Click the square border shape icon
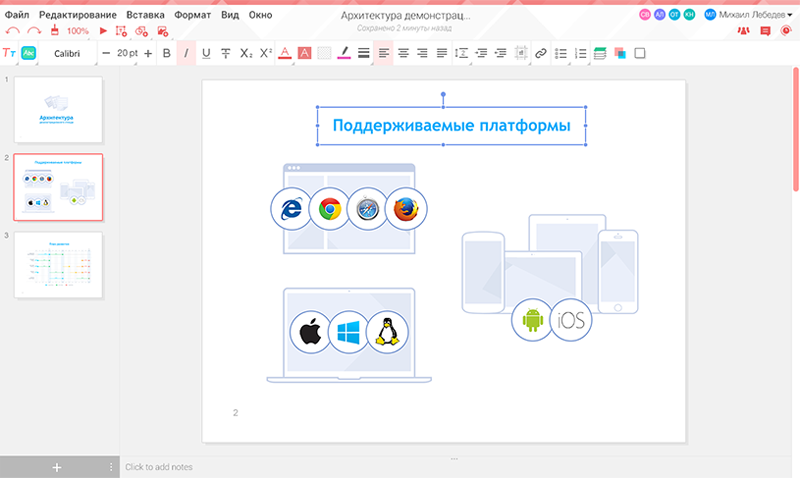Viewport: 800px width, 478px height. (640, 53)
